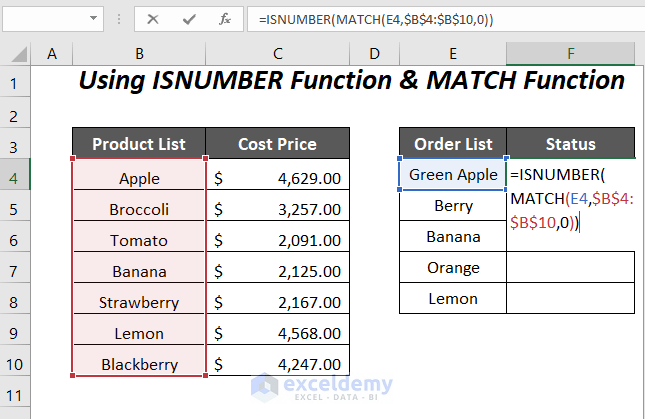
Task: Click the Cancel formula X icon
Action: pos(153,18)
